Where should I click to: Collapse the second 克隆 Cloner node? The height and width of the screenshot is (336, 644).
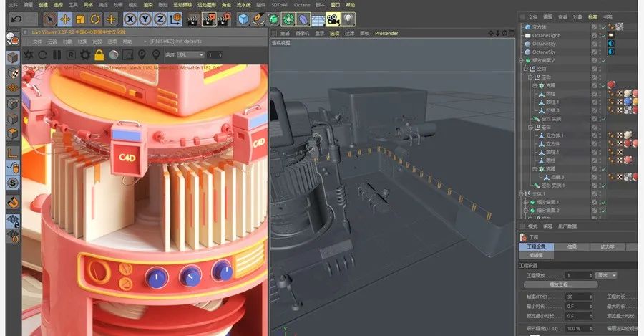(535, 169)
